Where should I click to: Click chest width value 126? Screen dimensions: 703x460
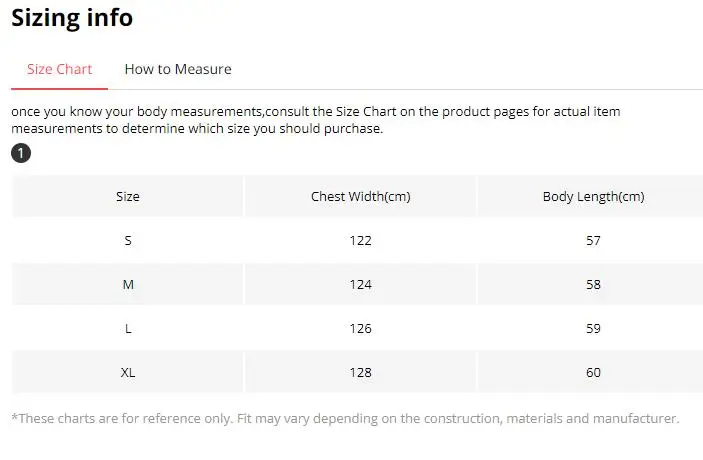360,328
